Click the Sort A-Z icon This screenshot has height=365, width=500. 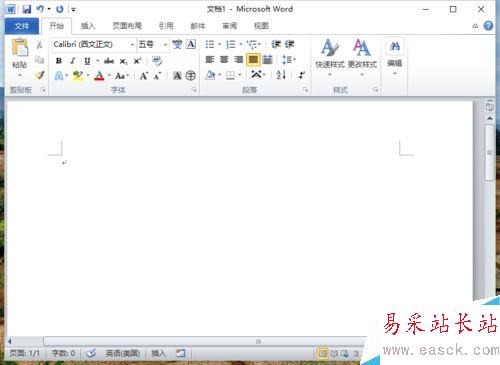(x=281, y=74)
